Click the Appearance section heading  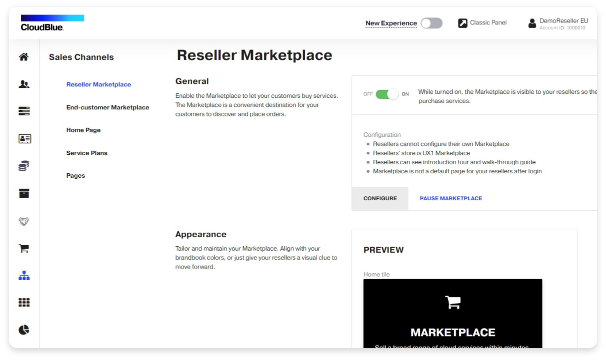click(201, 234)
